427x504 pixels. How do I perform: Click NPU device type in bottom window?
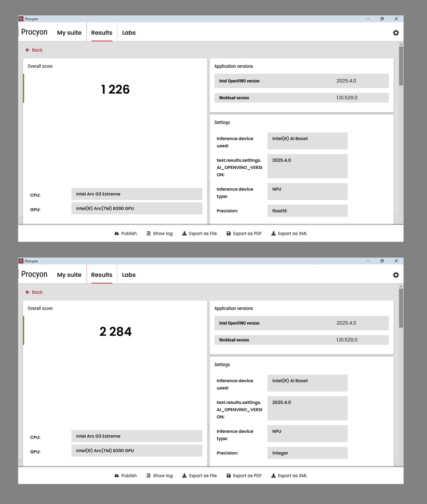tap(307, 434)
